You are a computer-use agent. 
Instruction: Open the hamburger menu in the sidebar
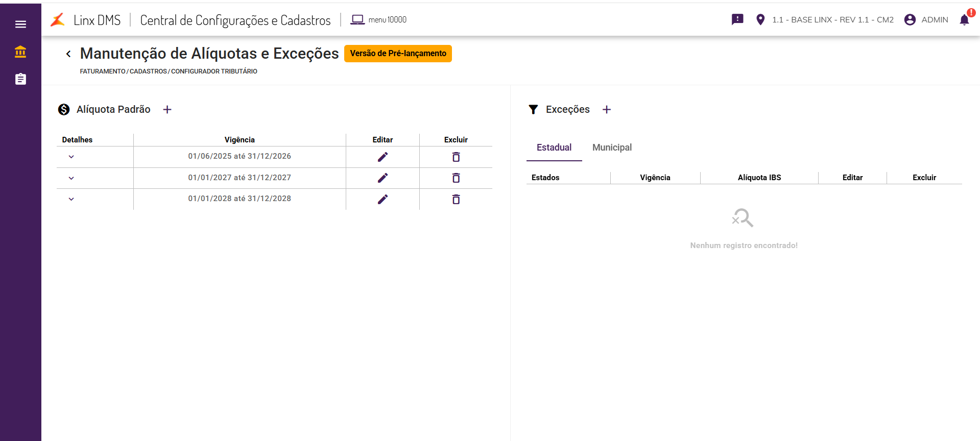point(20,24)
